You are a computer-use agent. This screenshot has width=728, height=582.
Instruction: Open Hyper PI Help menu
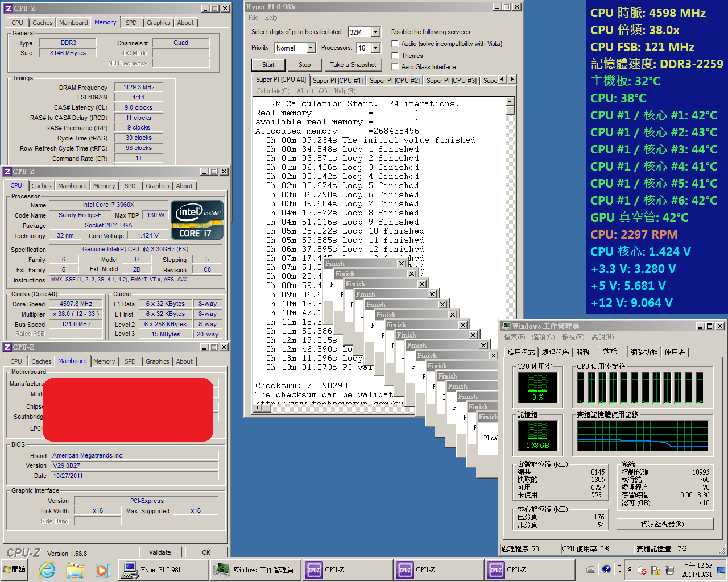(271, 18)
